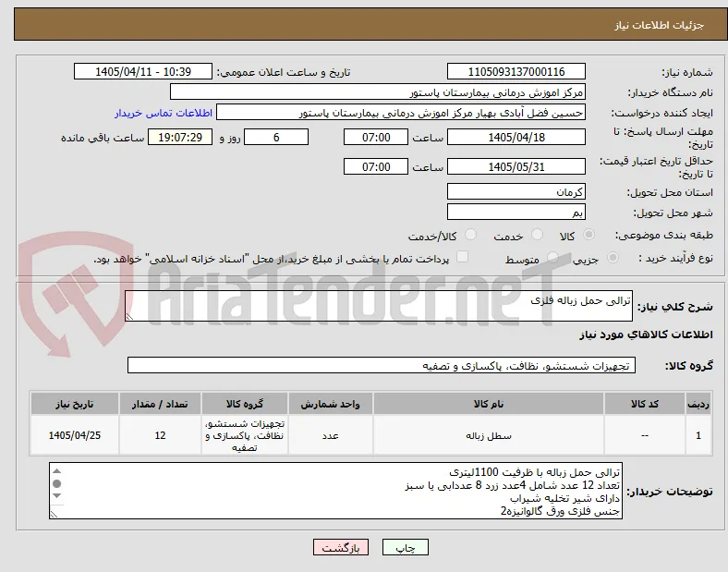Click the ردیف column header
Viewport: 728px width, 572px height.
pyautogui.click(x=698, y=404)
